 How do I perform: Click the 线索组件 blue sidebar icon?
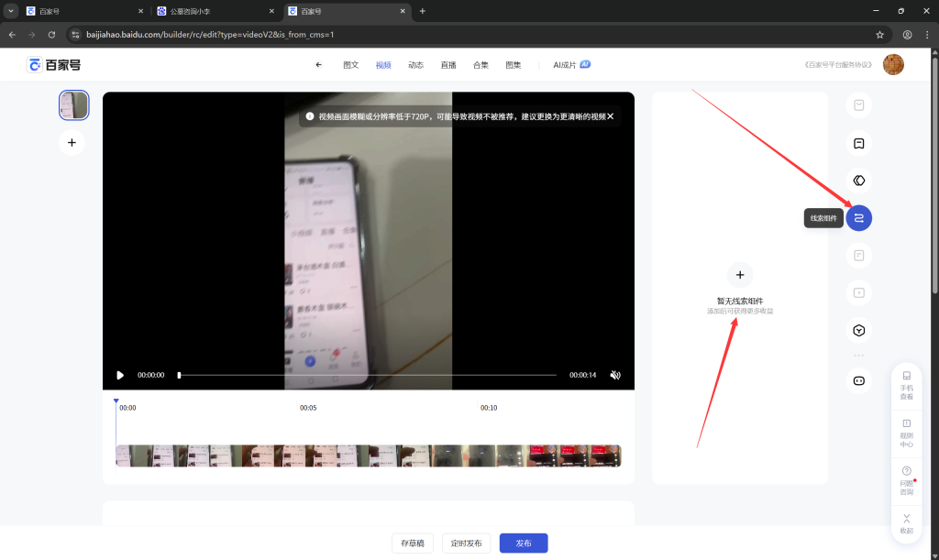(x=858, y=218)
